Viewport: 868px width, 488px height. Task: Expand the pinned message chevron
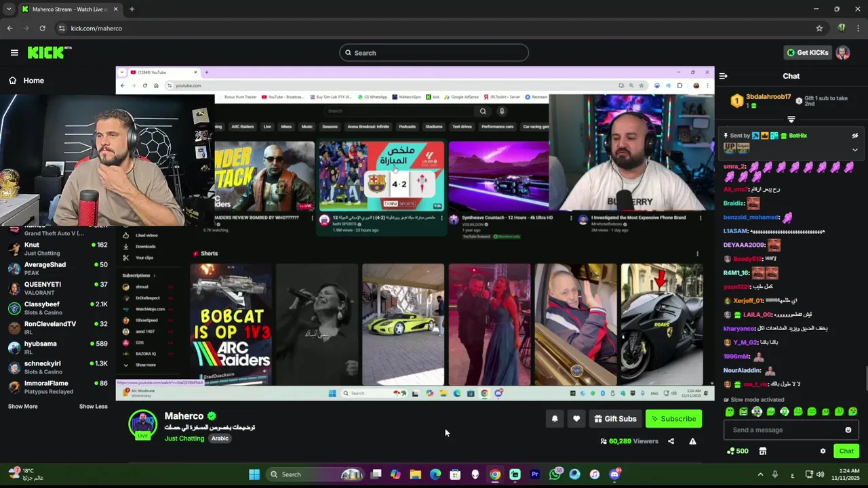click(855, 150)
